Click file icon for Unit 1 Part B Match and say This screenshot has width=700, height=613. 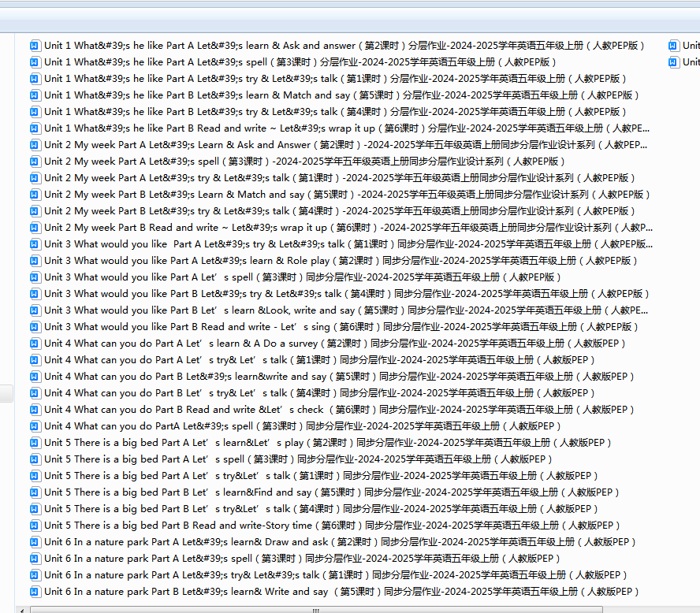(x=35, y=95)
